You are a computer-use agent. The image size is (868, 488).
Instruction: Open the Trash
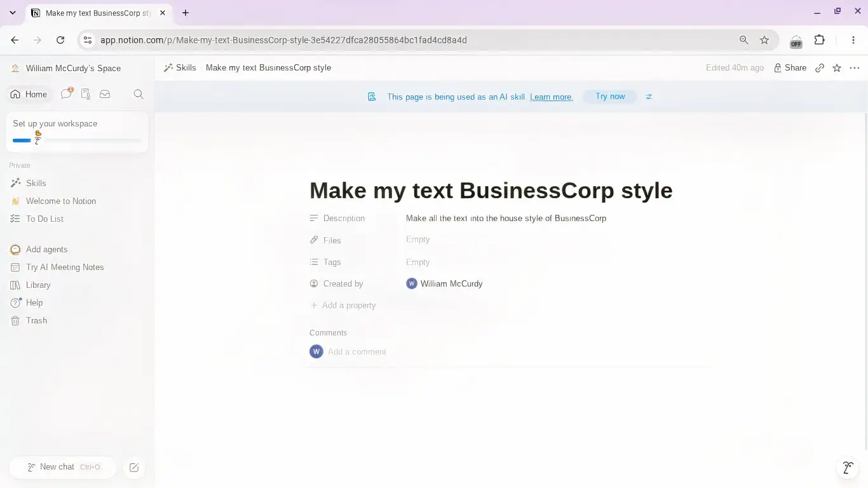(x=77, y=320)
